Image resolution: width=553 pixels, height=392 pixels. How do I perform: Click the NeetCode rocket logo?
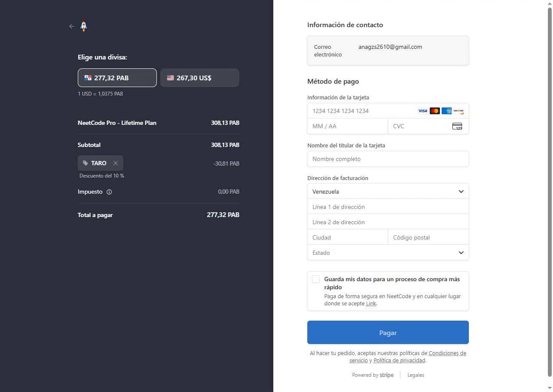(84, 26)
